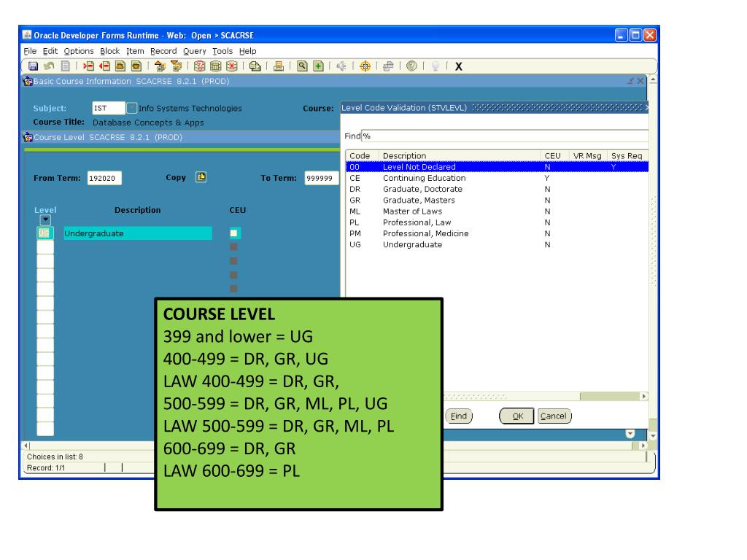Screen dimensions: 747x560
Task: Click the Rollback undo arrow icon
Action: (x=49, y=66)
